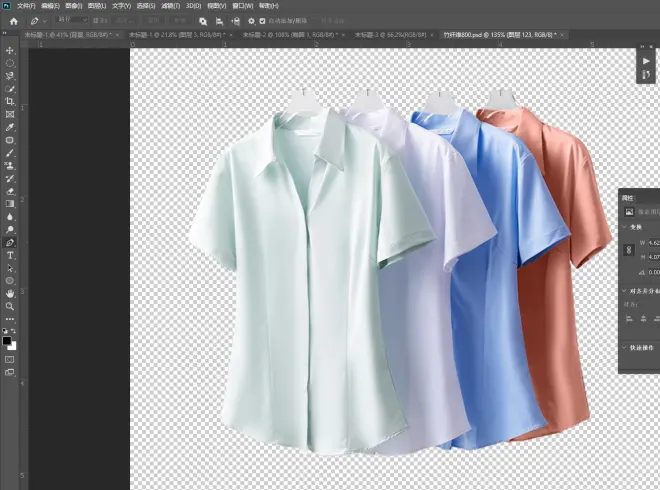
Task: Click the Home button in options bar
Action: [x=13, y=20]
